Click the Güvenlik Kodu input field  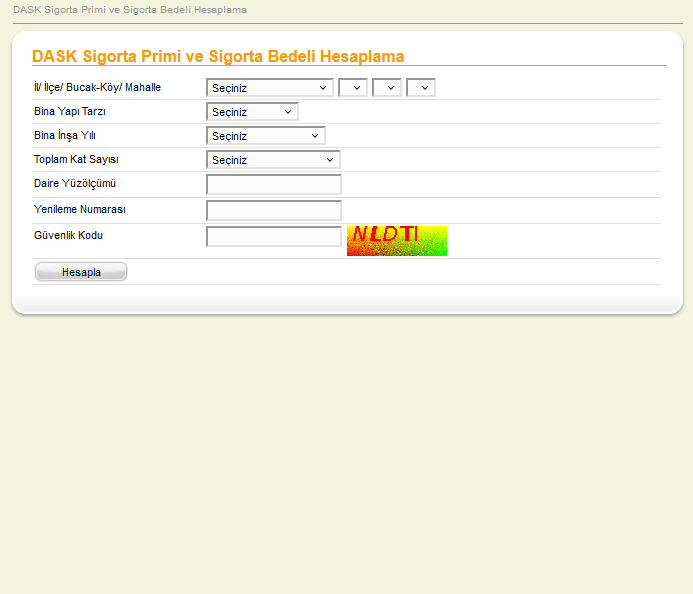pos(273,236)
